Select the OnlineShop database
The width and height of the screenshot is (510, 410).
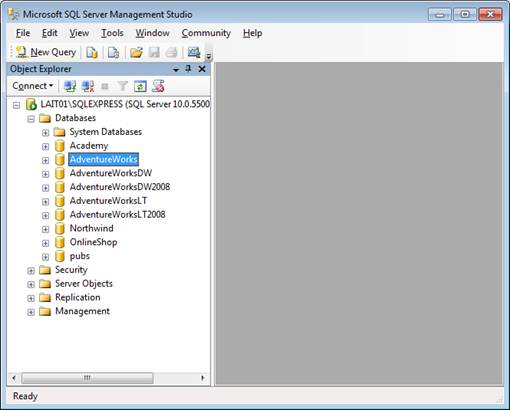coord(93,242)
